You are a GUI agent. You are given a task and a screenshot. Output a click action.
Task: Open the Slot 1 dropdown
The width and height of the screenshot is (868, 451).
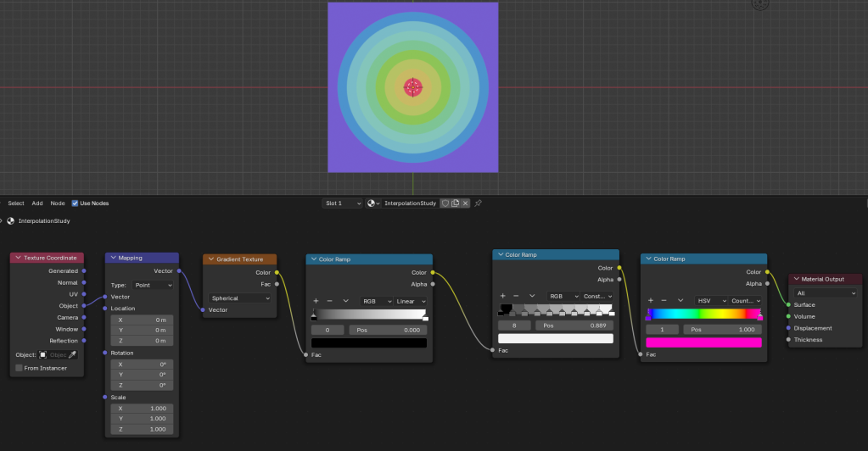tap(343, 203)
